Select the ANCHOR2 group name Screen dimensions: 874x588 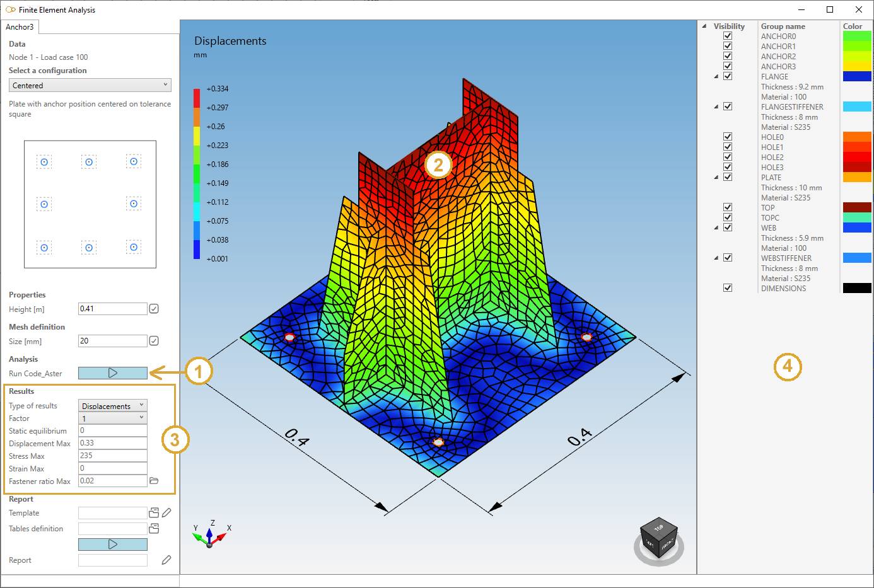(778, 57)
